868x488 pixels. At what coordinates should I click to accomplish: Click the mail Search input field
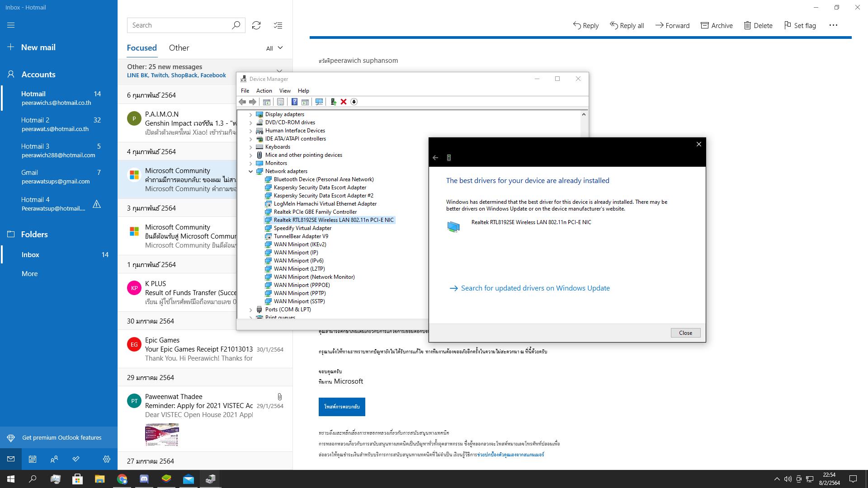pos(179,25)
